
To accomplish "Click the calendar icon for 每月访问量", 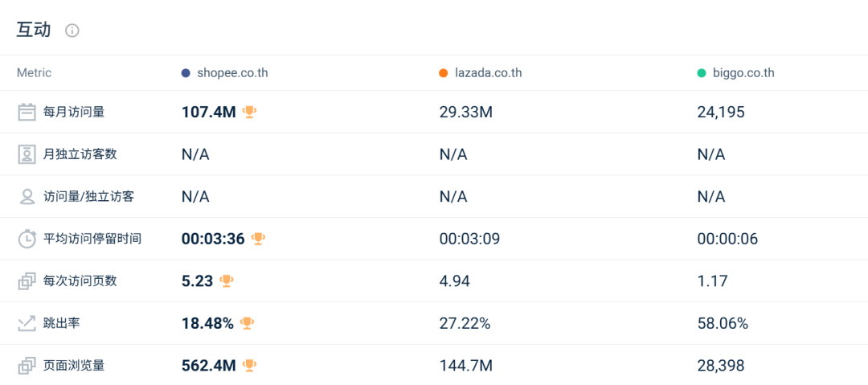I will pos(26,113).
